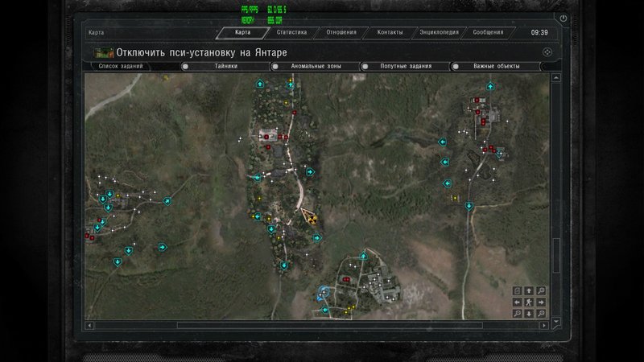The height and width of the screenshot is (362, 644).
Task: Click the radiation hazard marker on map
Action: pyautogui.click(x=309, y=216)
